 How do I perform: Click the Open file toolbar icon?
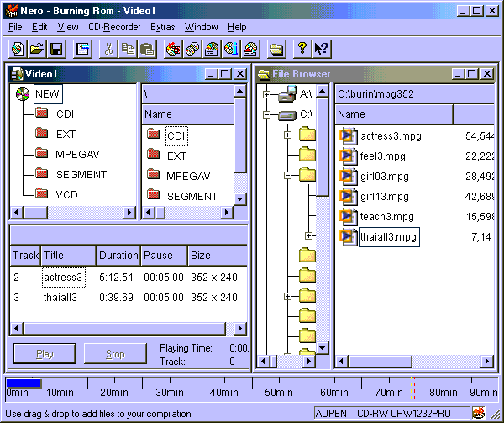[37, 49]
